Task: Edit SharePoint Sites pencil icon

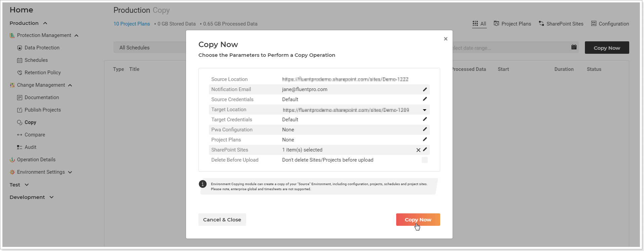Action: point(425,150)
